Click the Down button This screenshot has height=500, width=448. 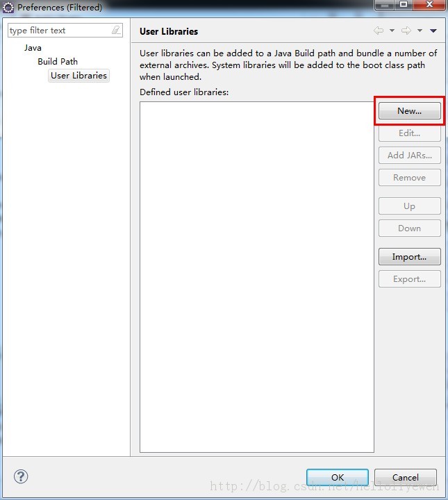pyautogui.click(x=409, y=228)
